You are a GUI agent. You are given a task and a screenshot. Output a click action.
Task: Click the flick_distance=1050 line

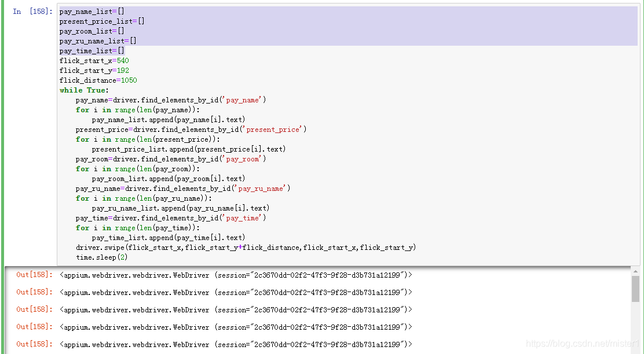[x=98, y=80]
